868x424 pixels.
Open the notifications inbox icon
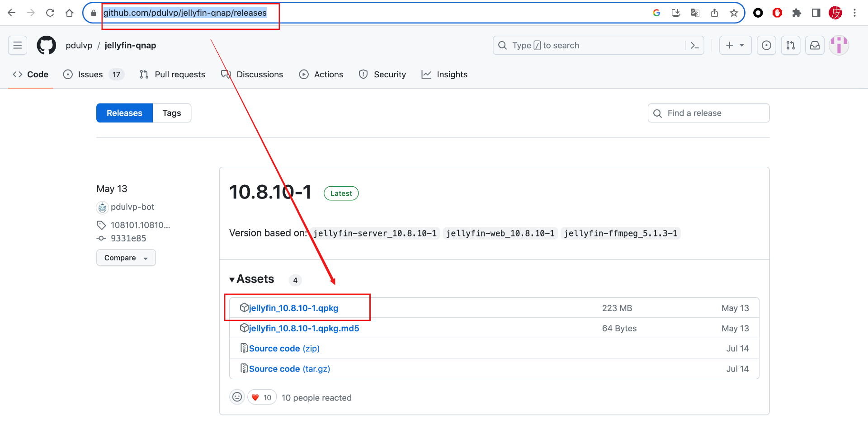tap(815, 45)
